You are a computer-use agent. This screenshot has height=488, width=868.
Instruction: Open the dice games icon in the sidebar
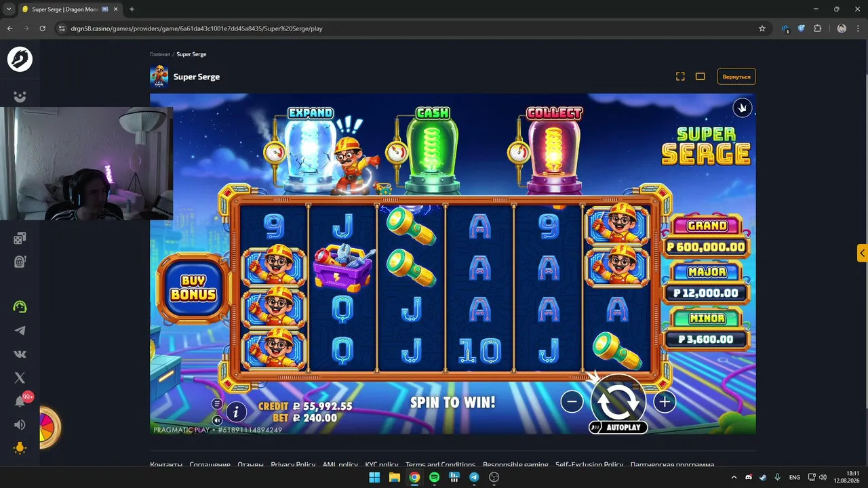coord(20,238)
